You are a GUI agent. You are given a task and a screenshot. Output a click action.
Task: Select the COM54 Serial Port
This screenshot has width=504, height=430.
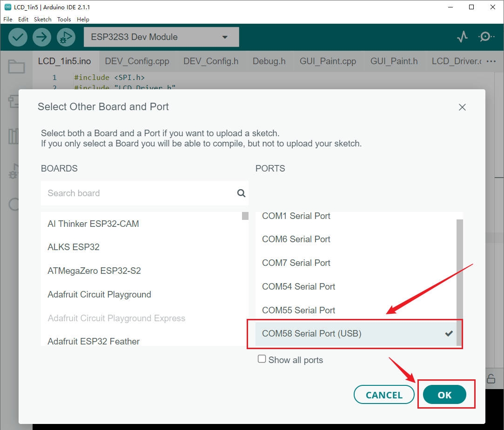pos(356,287)
